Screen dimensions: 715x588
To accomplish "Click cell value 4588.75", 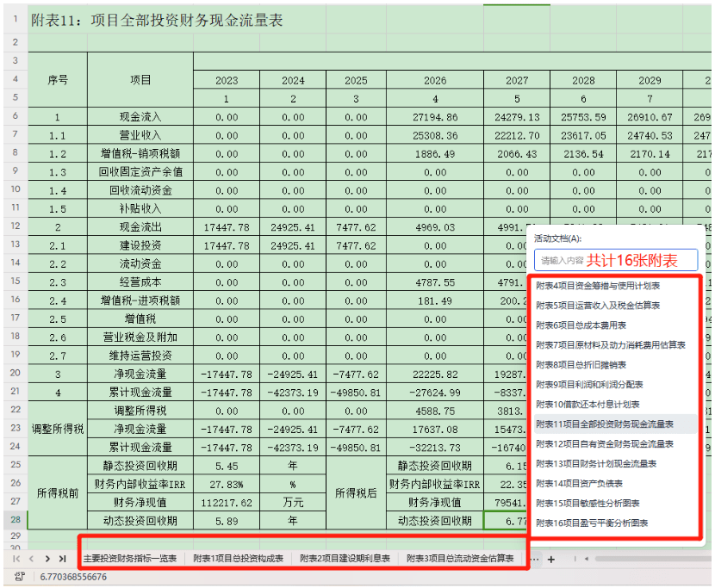I will tap(435, 411).
